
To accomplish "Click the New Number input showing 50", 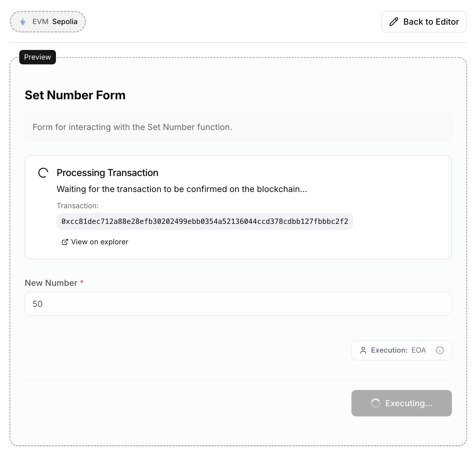I will [x=238, y=304].
